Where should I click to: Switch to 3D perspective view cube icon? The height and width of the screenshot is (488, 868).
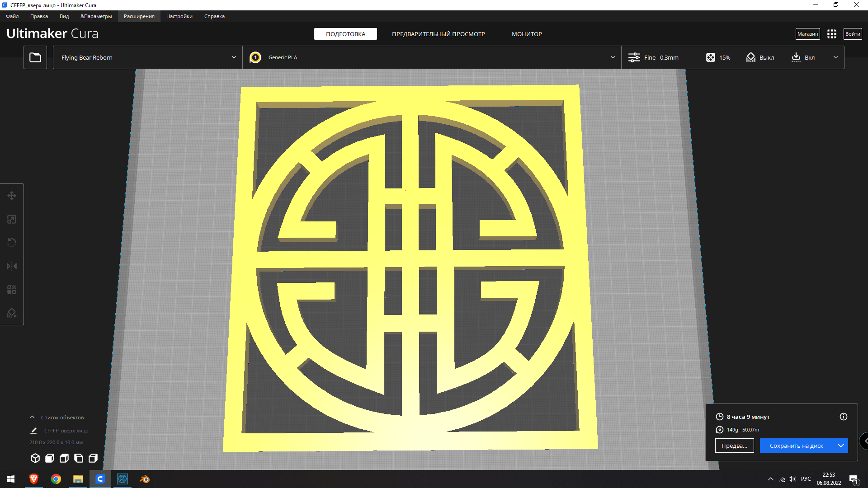[35, 458]
